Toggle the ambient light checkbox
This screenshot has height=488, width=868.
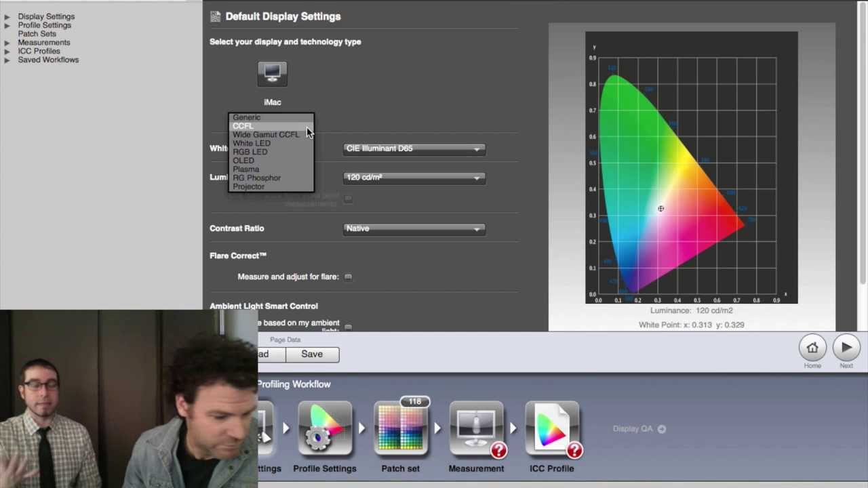click(348, 327)
